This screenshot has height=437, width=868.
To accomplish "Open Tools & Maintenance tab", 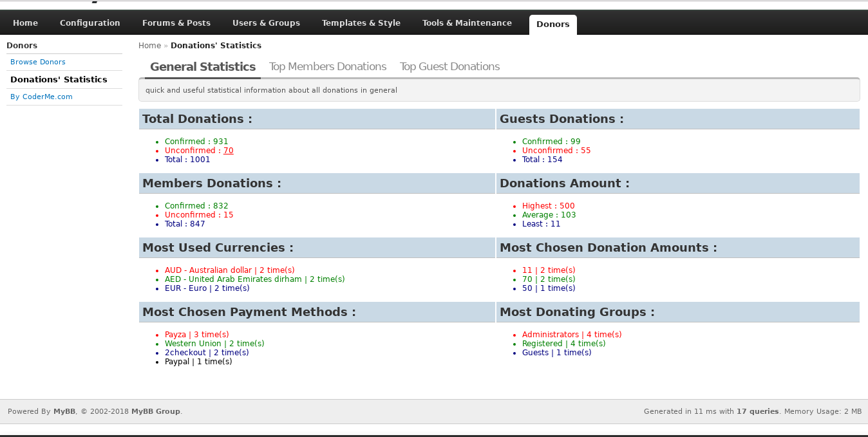I will (467, 23).
